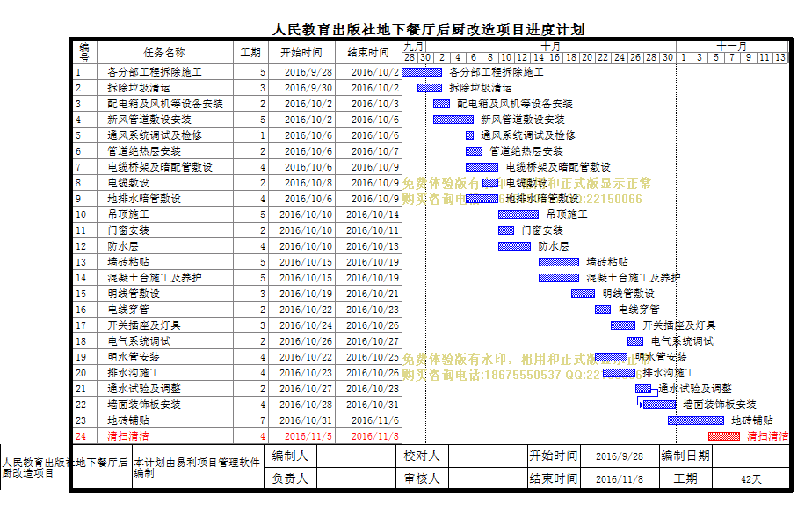Click the Gantt bar for 吊顶施工
Image resolution: width=812 pixels, height=511 pixels.
pyautogui.click(x=518, y=215)
